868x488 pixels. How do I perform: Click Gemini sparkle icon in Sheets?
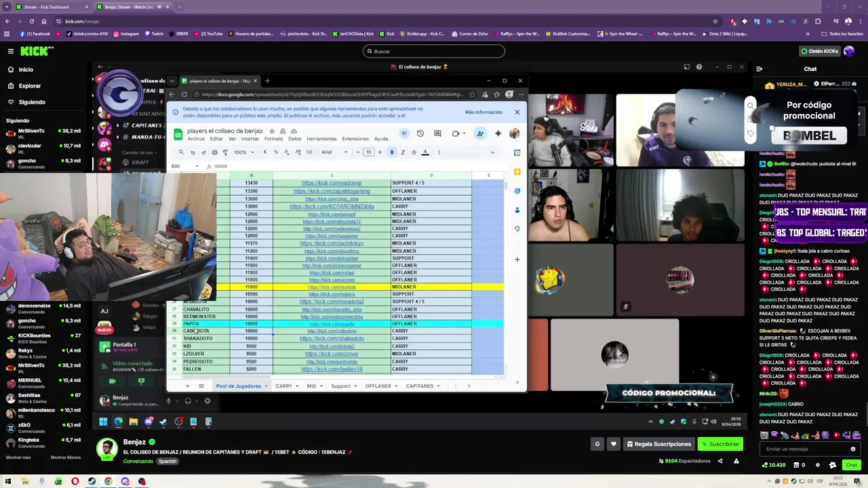coord(498,134)
